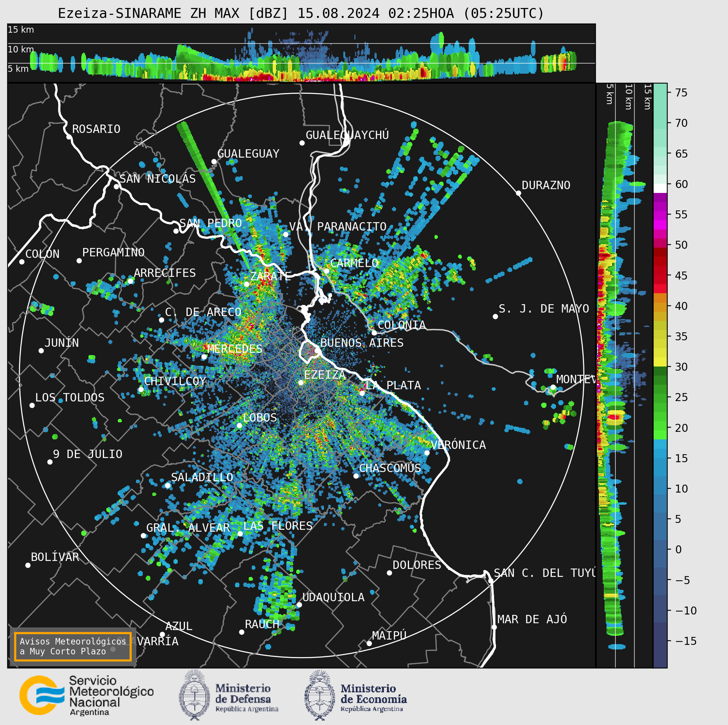Click the Servicio Meteorológico Nacional wave logo

click(42, 695)
